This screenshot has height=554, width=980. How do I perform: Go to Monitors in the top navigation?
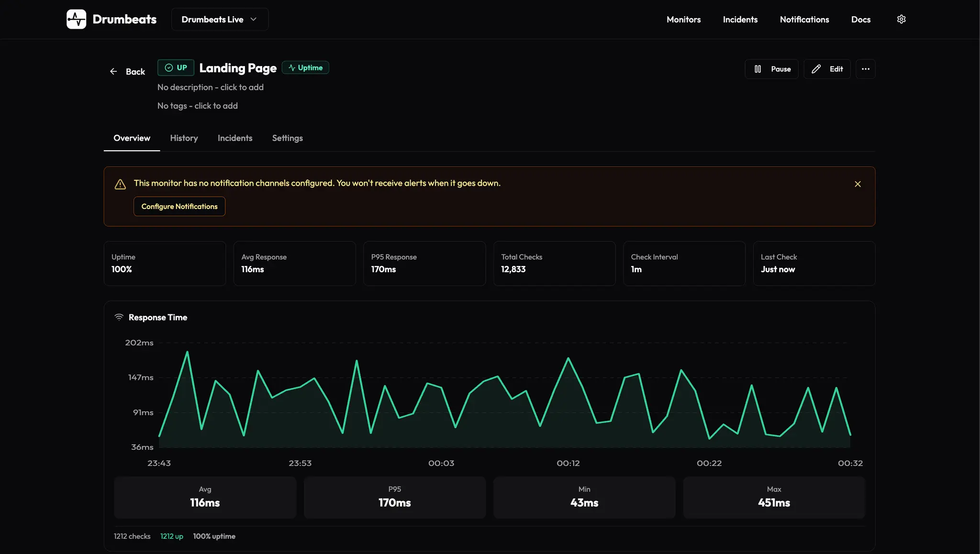683,19
